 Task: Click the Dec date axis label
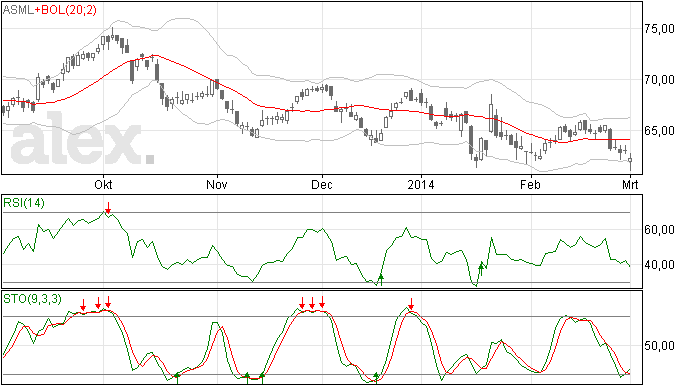click(322, 184)
